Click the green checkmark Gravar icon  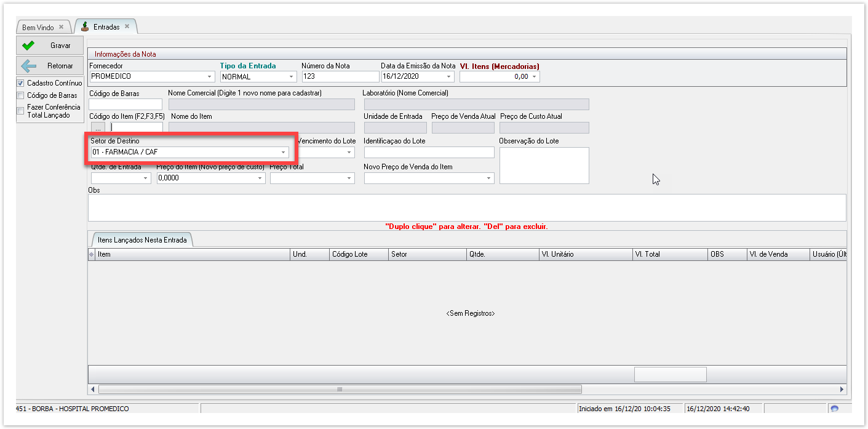tap(28, 46)
